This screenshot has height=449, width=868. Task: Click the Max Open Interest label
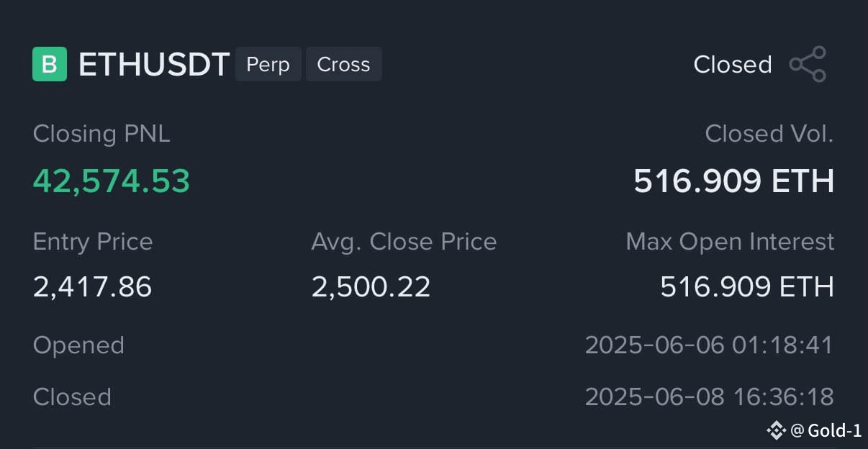[731, 242]
